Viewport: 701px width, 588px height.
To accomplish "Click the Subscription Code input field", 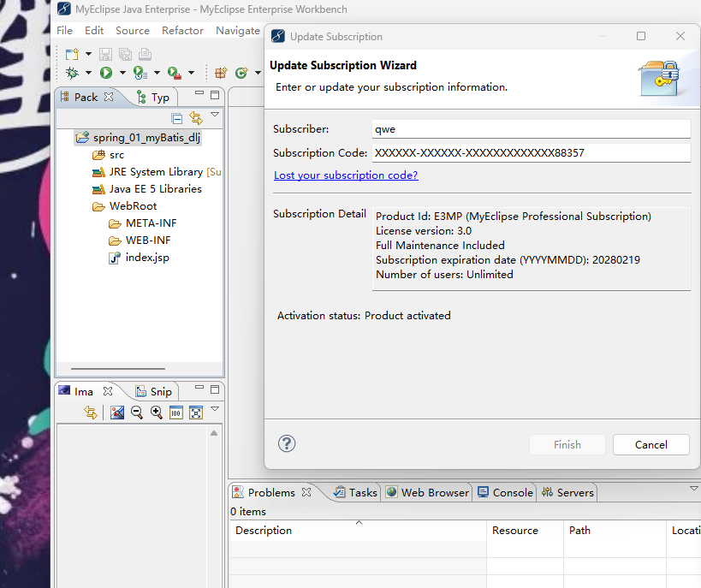I will (x=532, y=153).
